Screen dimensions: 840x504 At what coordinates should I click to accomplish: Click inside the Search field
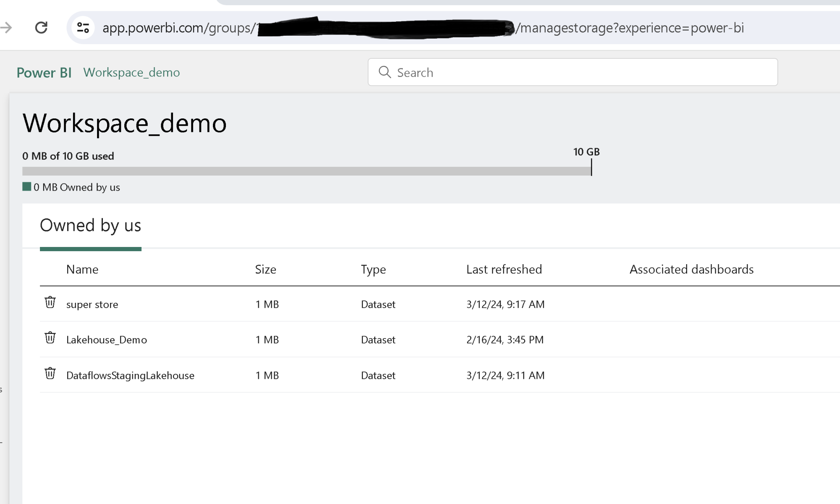[x=504, y=72]
